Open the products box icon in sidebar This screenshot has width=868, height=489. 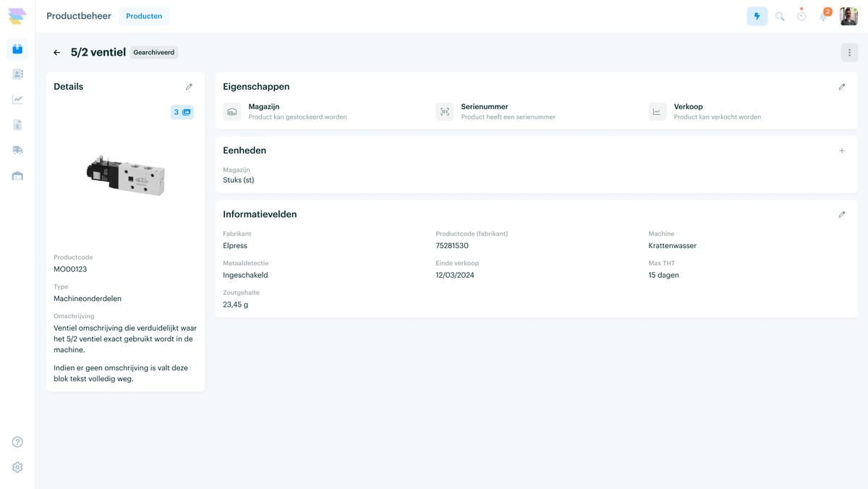coord(17,49)
